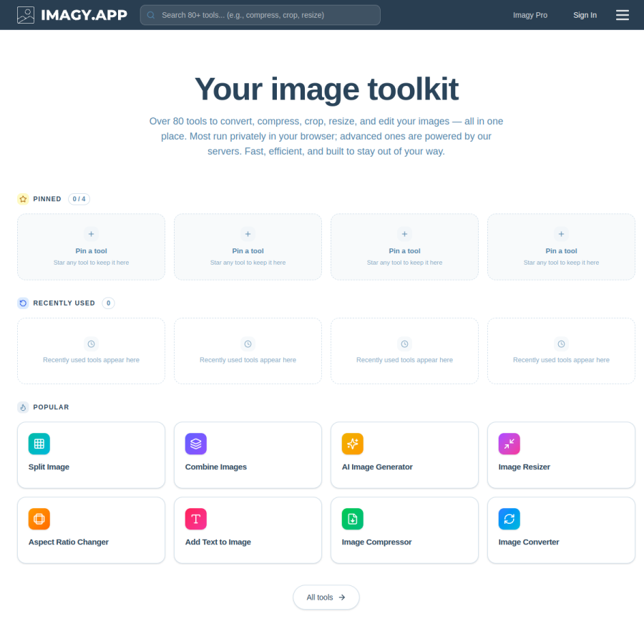Click the plus icon in first Pin a tool card

(x=91, y=234)
